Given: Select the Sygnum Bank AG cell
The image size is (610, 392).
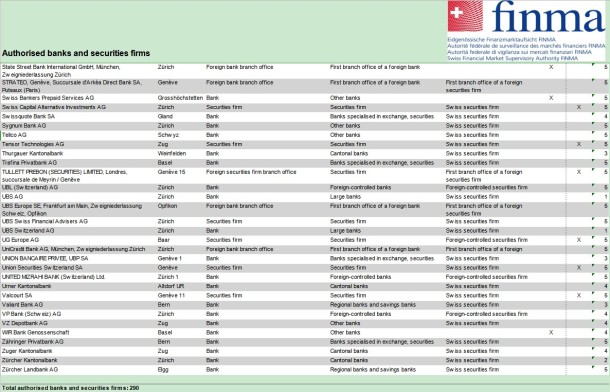Looking at the screenshot, I should [x=24, y=126].
